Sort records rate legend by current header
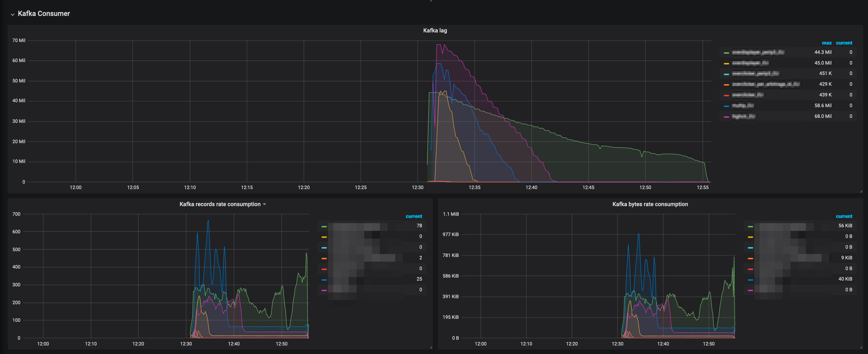The image size is (868, 354). pyautogui.click(x=413, y=216)
